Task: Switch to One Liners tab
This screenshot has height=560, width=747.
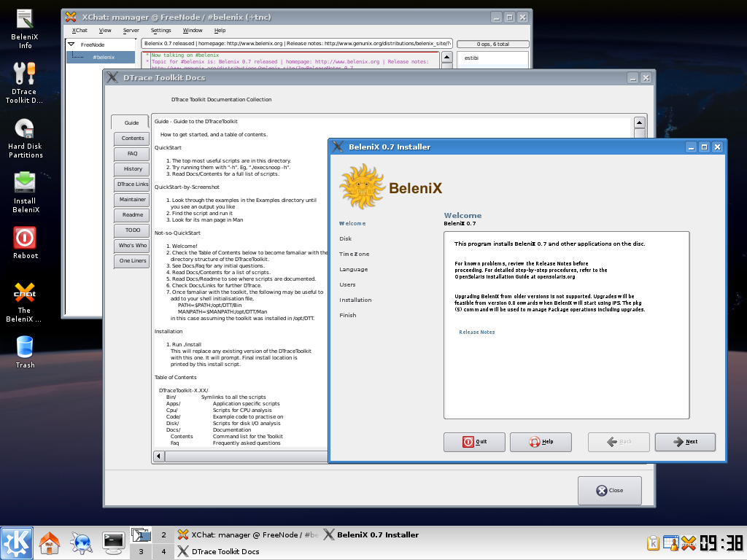Action: pyautogui.click(x=132, y=260)
